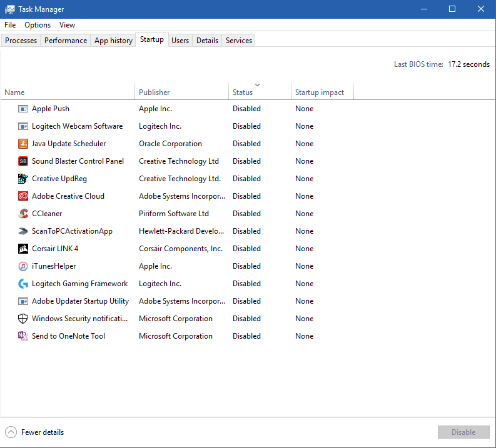Click the Disabled status of Corsair LINK 4
Image resolution: width=496 pixels, height=448 pixels.
[x=246, y=249]
